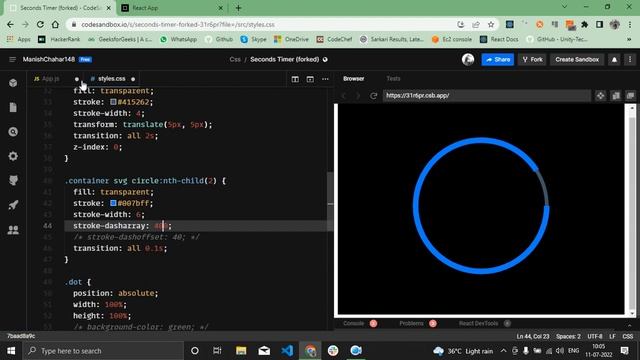
Task: Click the Share button
Action: point(498,60)
